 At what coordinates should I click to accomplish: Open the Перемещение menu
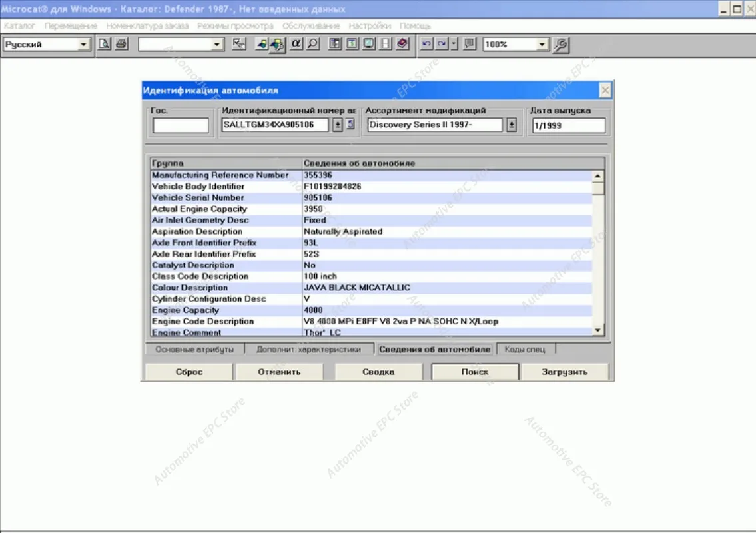[x=71, y=25]
